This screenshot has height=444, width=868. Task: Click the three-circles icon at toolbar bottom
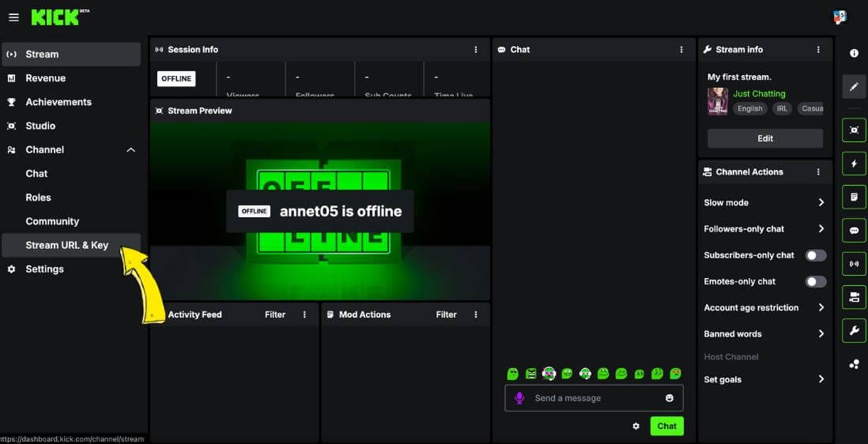pos(854,364)
